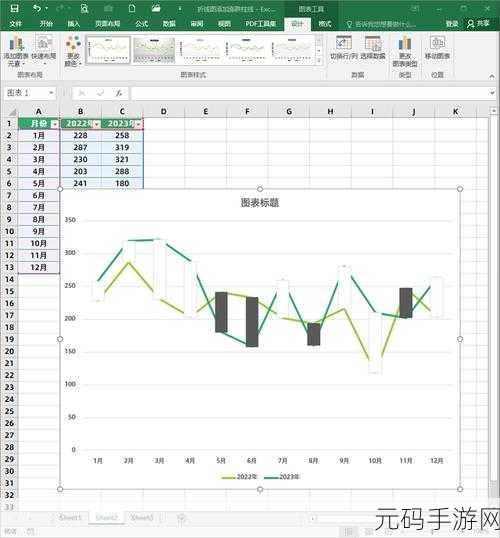This screenshot has height=538, width=500.
Task: Click the 2023年 legend entry
Action: [x=282, y=477]
